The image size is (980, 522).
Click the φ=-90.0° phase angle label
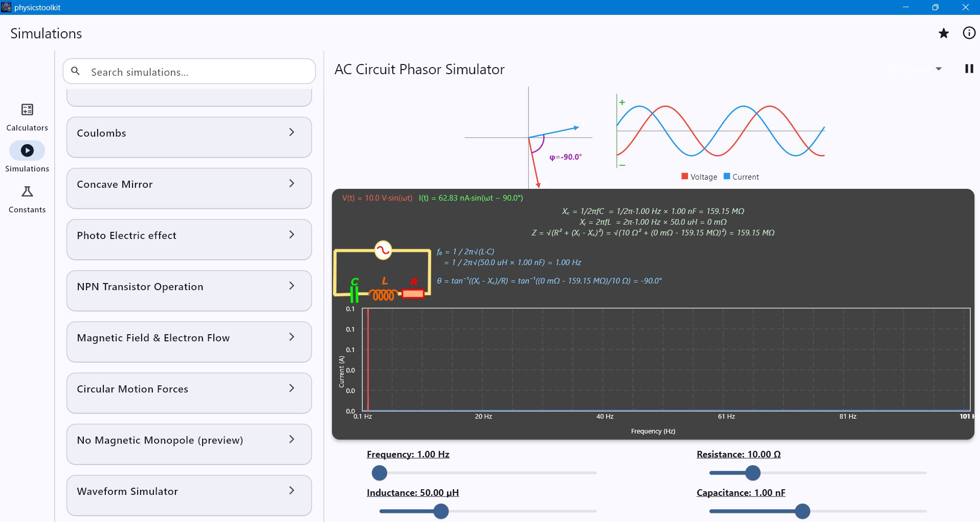click(x=565, y=157)
